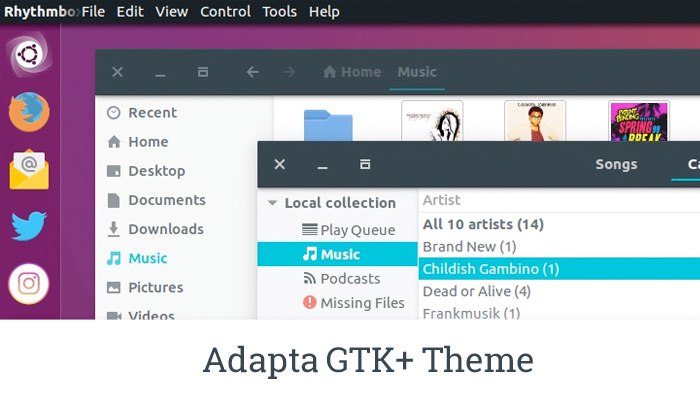Select artist Dead or Alive (4)

coord(477,291)
